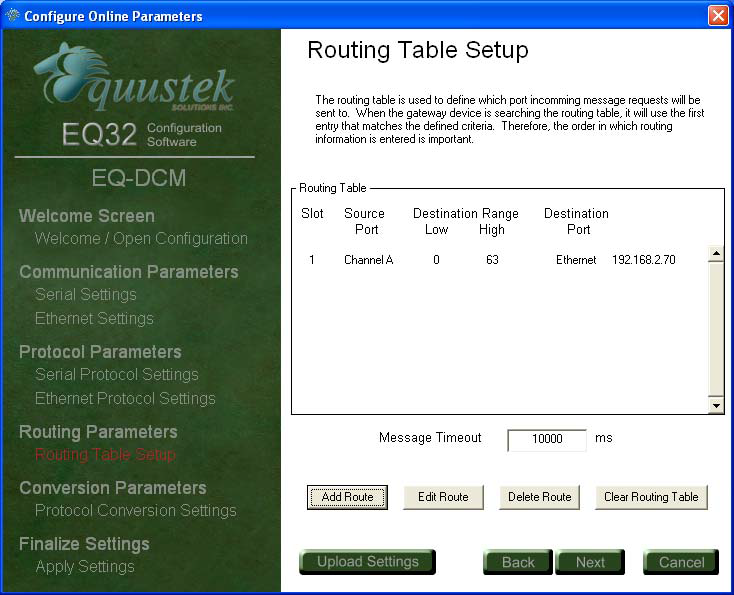Screen dimensions: 734x595
Task: Click the Add Route button
Action: click(x=347, y=497)
